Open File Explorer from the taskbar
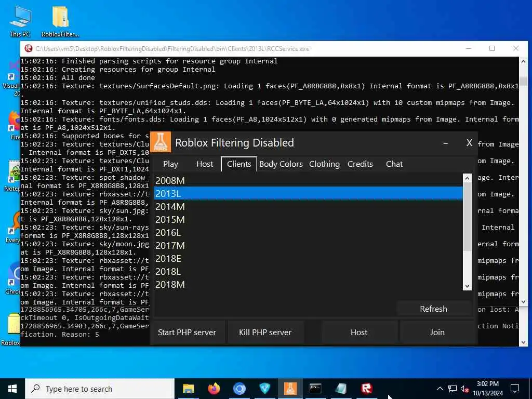 [x=188, y=389]
